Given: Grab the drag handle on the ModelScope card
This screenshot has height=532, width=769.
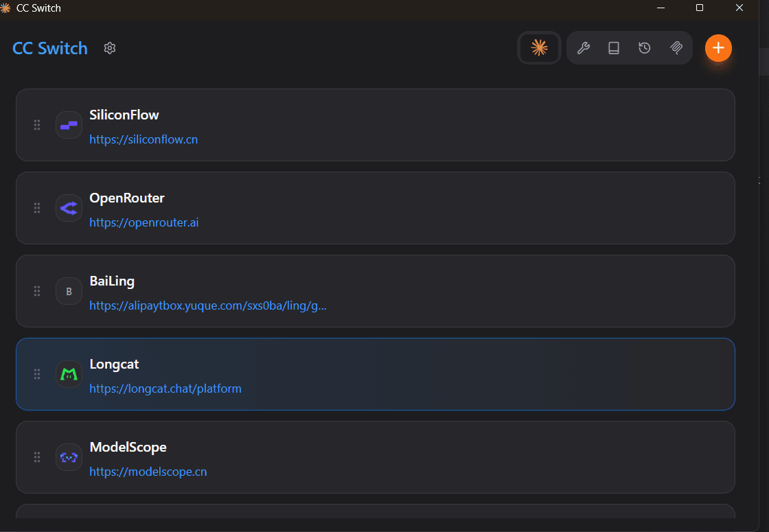Looking at the screenshot, I should [x=37, y=457].
